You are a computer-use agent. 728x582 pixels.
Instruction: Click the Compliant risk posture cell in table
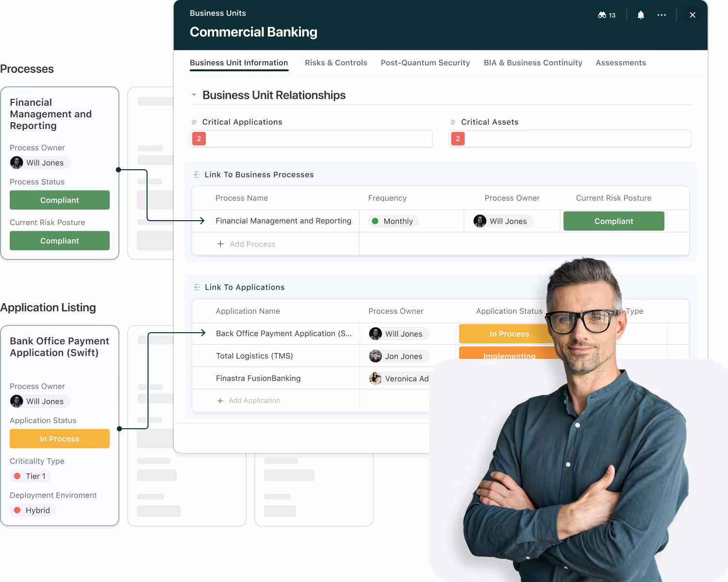click(613, 221)
